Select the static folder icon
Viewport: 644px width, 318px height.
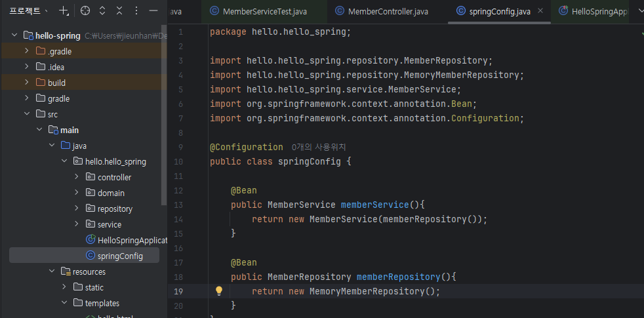pyautogui.click(x=78, y=287)
